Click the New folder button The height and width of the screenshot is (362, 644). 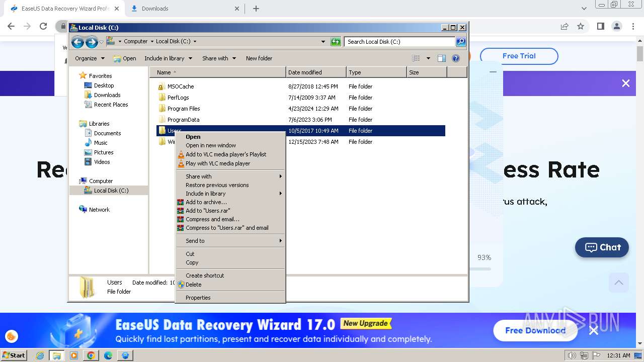tap(259, 58)
